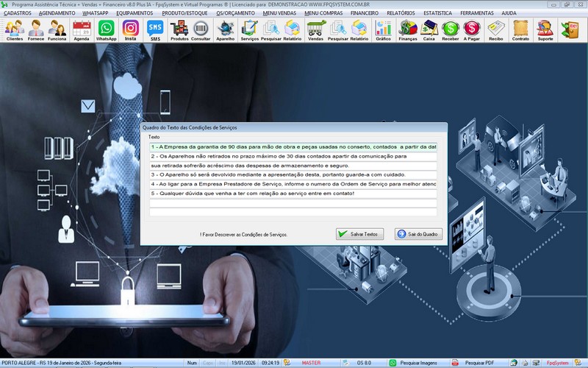
Task: Open the Suporte icon
Action: point(545,30)
